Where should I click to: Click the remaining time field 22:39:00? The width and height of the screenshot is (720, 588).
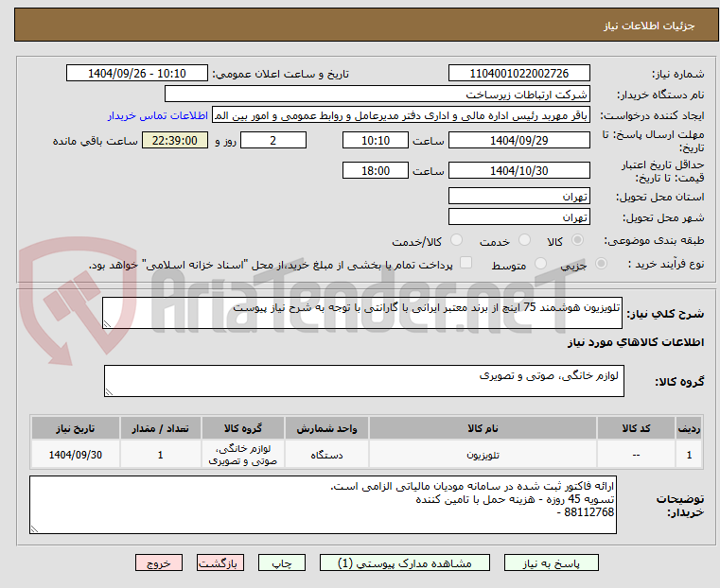coord(175,140)
